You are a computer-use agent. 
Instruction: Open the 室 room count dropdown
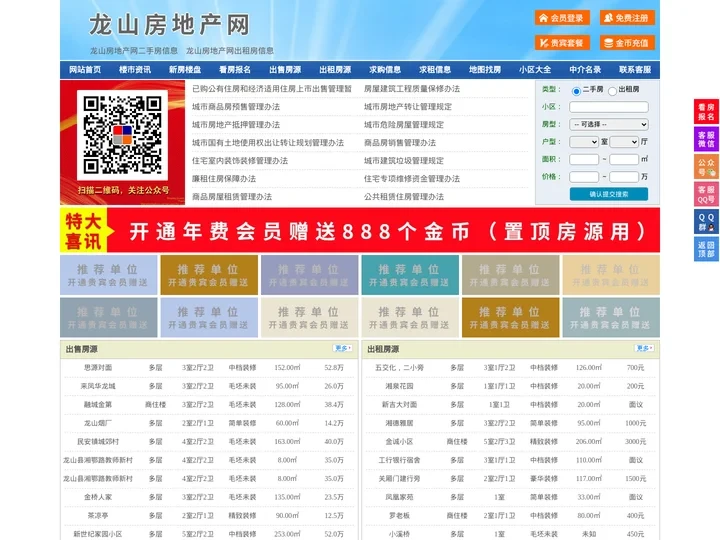coord(584,142)
